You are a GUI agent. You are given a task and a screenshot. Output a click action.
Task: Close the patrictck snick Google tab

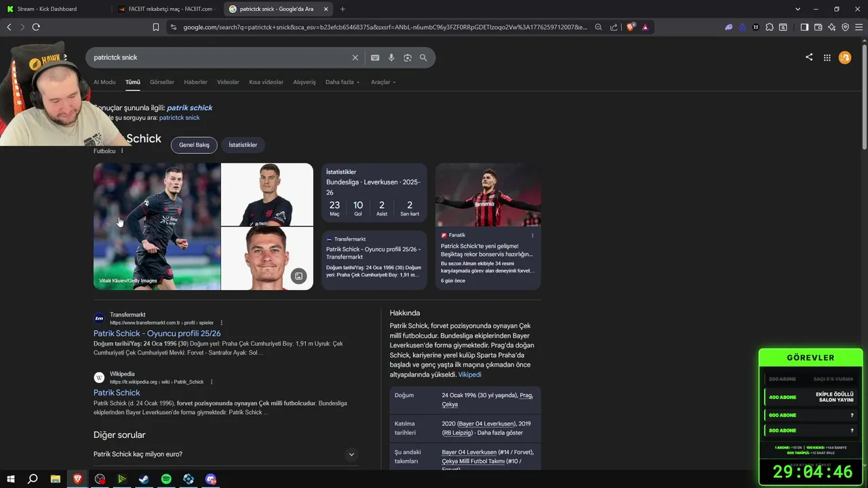[326, 9]
